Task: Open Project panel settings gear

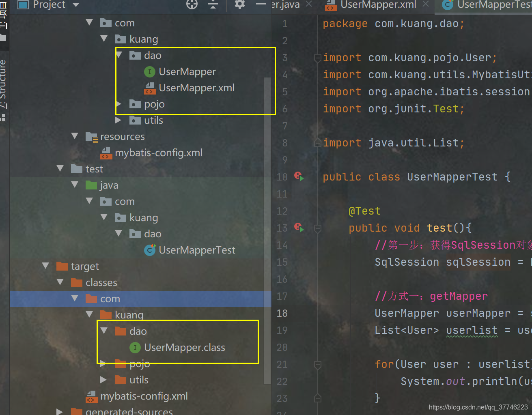Action: 240,4
